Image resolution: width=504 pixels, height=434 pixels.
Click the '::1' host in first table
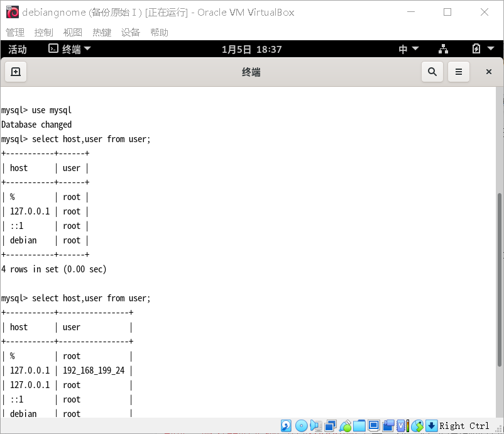(x=17, y=226)
